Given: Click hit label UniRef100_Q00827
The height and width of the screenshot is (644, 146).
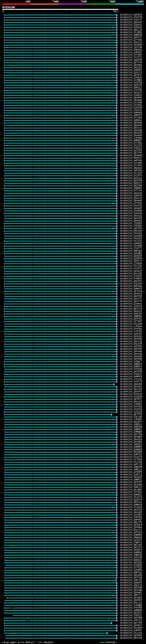Looking at the screenshot, I should [131, 625].
